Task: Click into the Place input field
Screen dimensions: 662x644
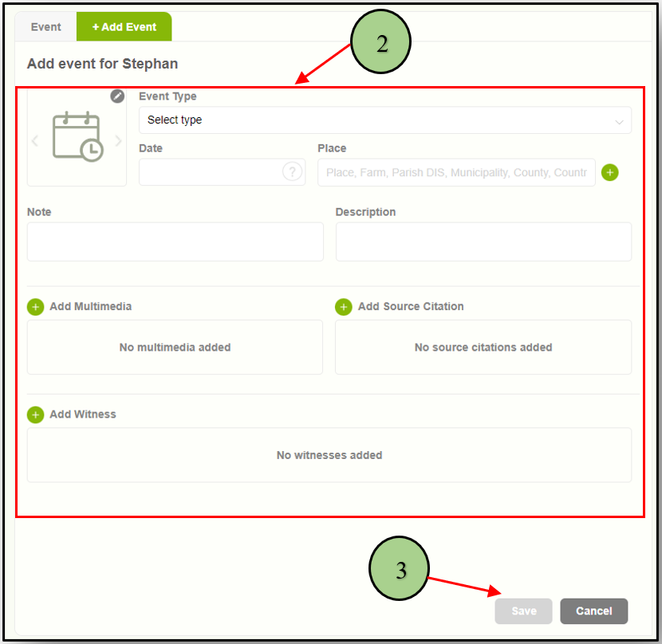Action: point(456,172)
